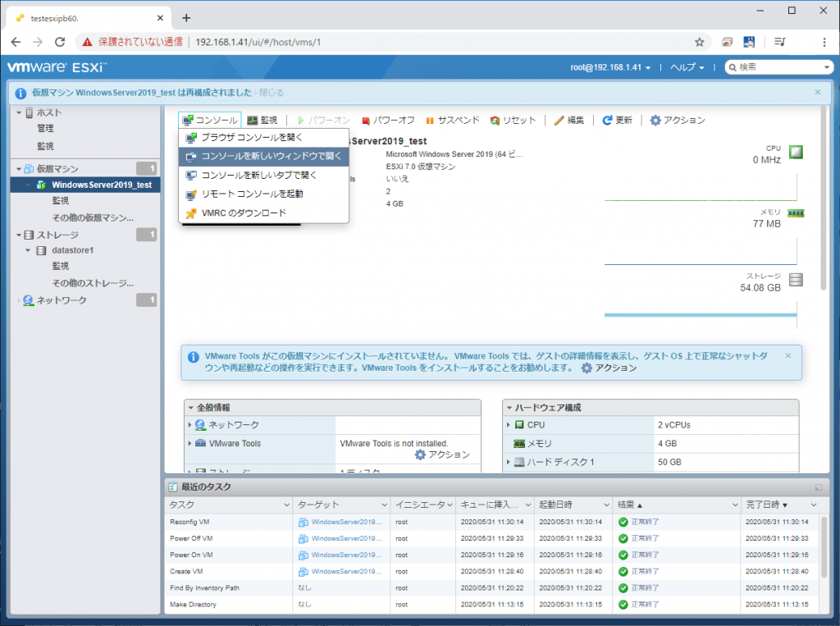Open the ヘルプ help menu

pyautogui.click(x=687, y=67)
